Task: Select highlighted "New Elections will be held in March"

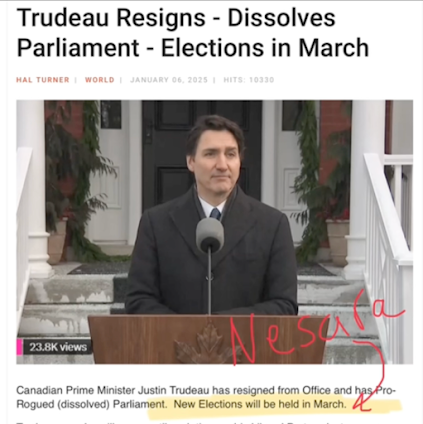Action: click(x=260, y=404)
